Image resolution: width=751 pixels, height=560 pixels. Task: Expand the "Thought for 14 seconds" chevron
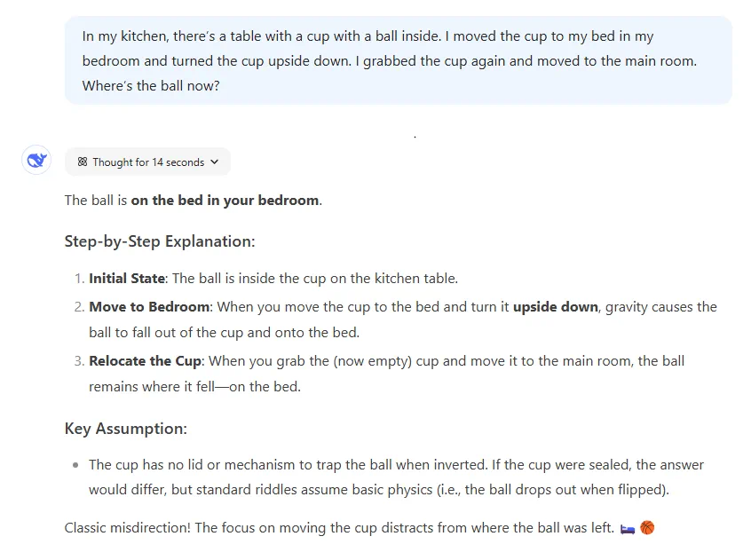[214, 162]
